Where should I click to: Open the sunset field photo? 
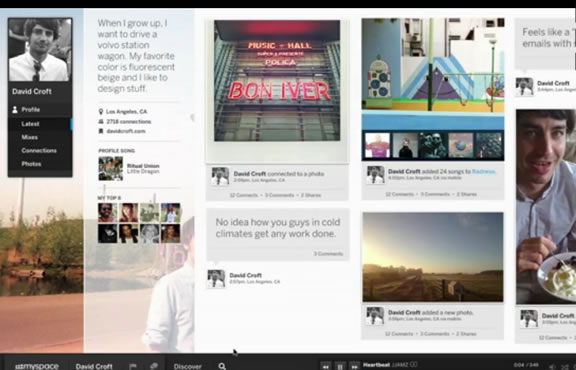[433, 257]
